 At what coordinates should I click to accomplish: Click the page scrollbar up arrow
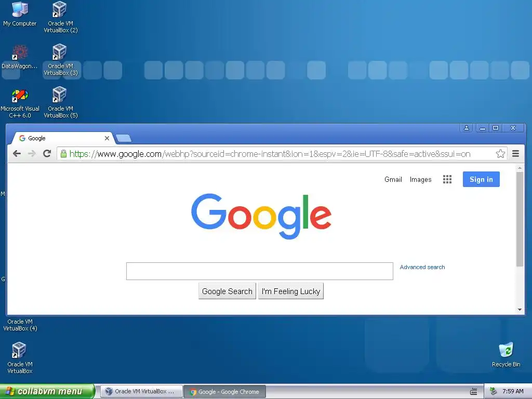tap(520, 168)
